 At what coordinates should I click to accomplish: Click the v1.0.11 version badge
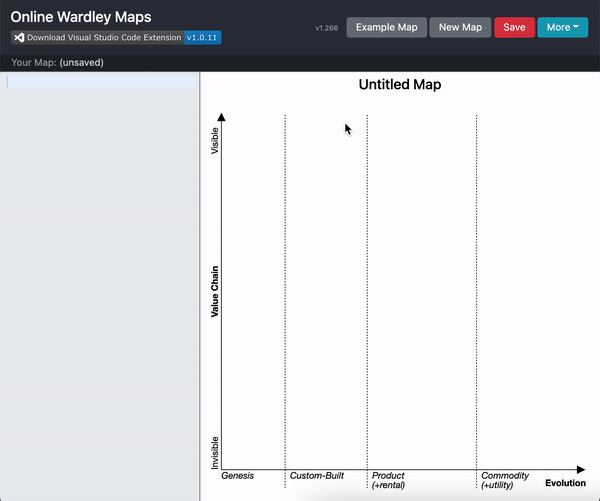point(202,38)
